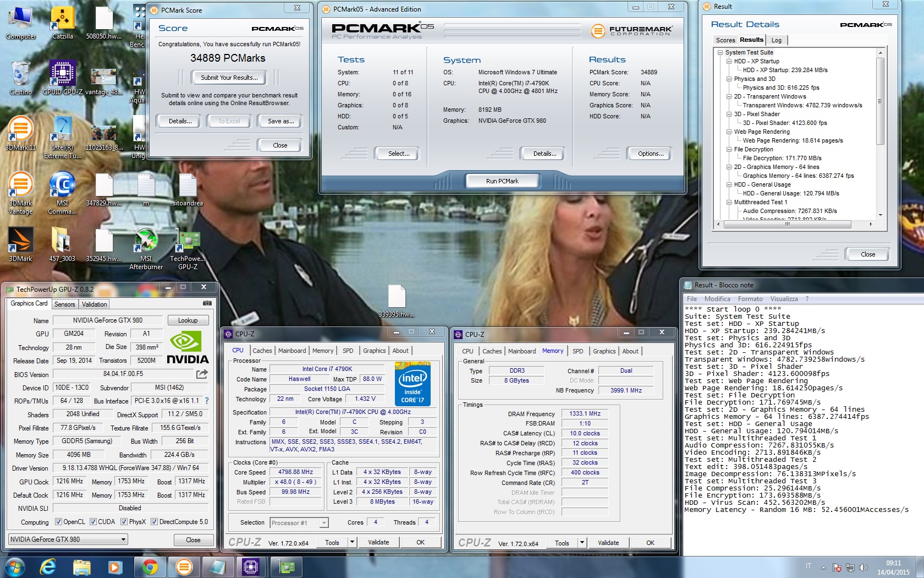The width and height of the screenshot is (924, 578).
Task: Open Windows Media Player from taskbar
Action: point(116,567)
